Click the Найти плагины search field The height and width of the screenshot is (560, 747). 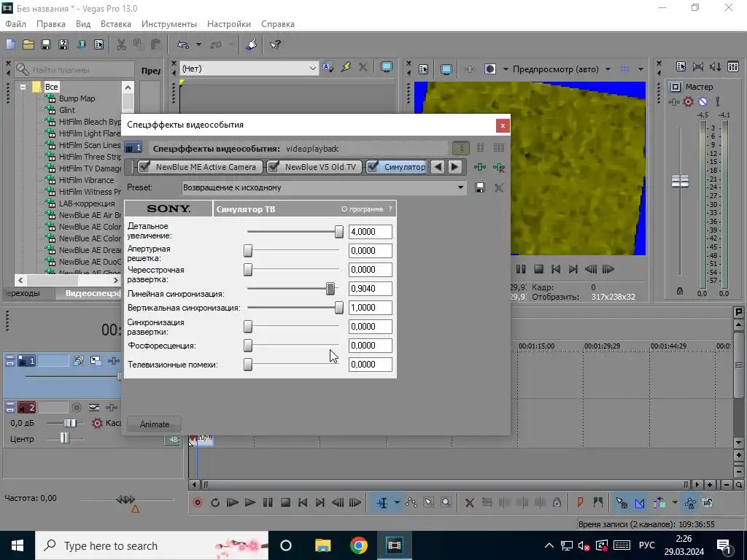point(74,70)
